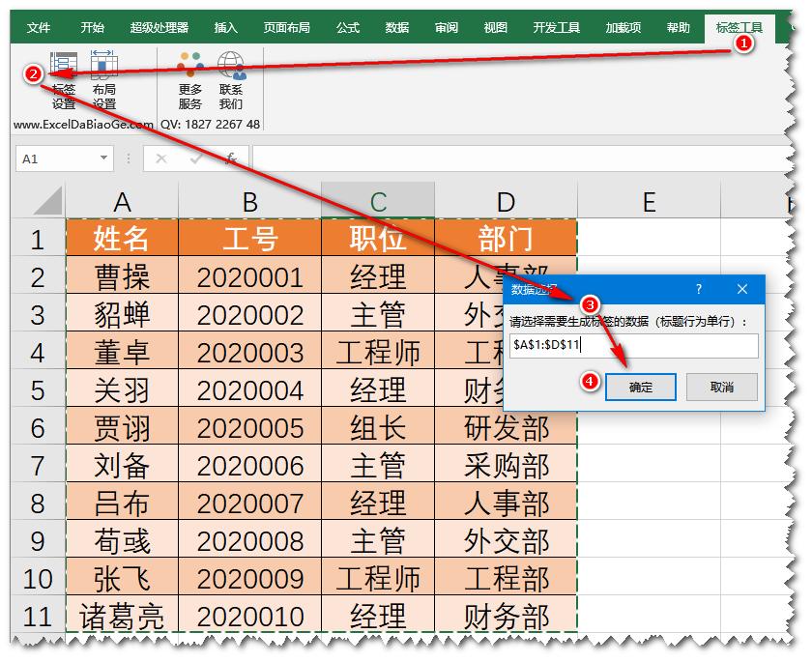812x662 pixels.
Task: Click the 标签设置 icon in ribbon
Action: (x=64, y=67)
